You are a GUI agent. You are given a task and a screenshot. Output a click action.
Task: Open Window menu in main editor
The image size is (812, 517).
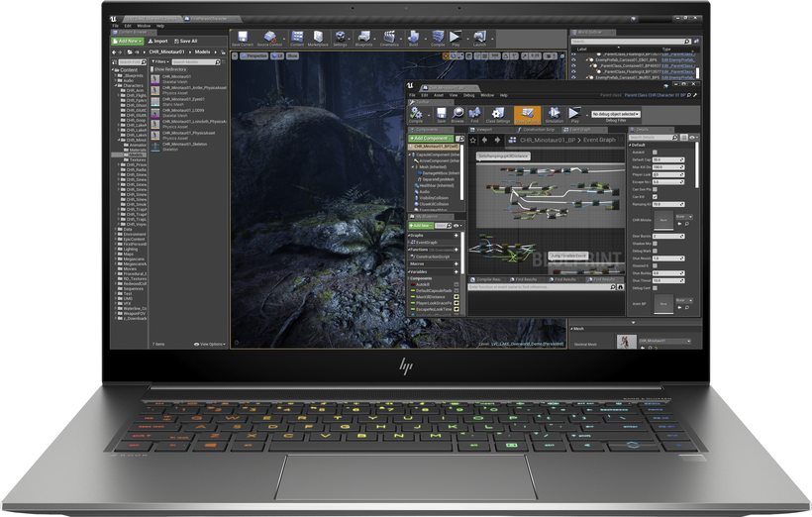pos(144,26)
